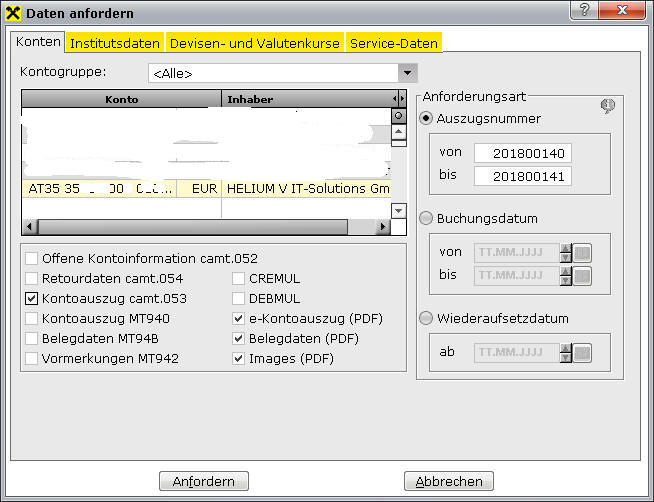Select the Wiederaufsetzdatum radio button
654x502 pixels.
point(427,319)
